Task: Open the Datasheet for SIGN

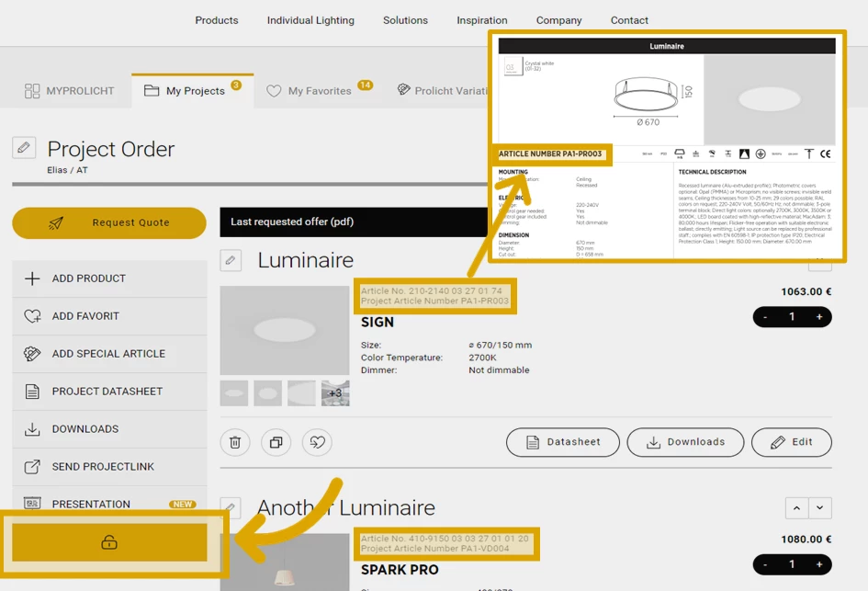Action: 563,442
